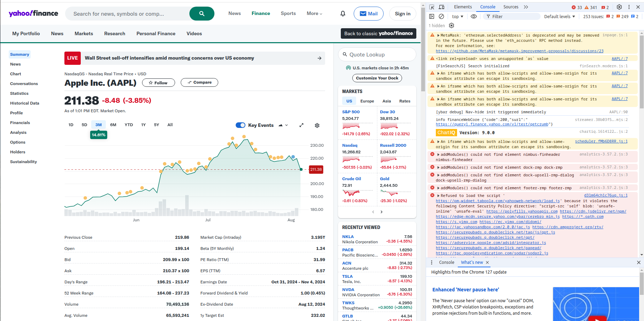Toggle the Key Events switch

click(x=241, y=125)
